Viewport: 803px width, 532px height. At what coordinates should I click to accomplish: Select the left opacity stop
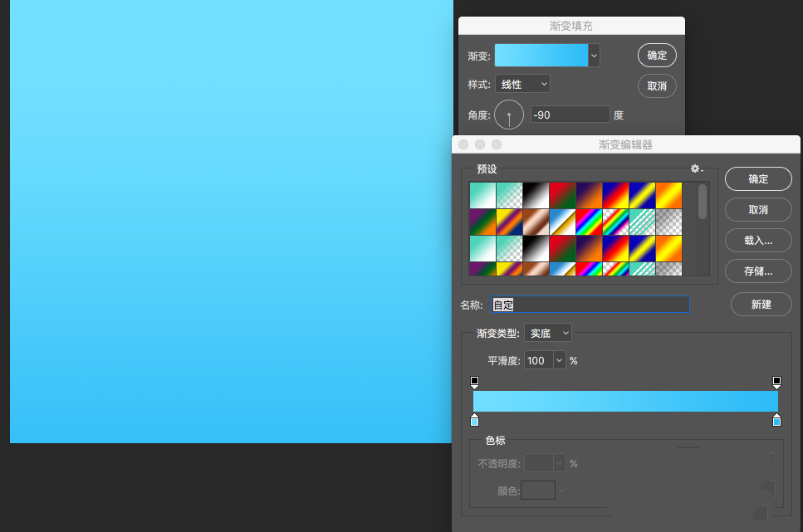(474, 382)
